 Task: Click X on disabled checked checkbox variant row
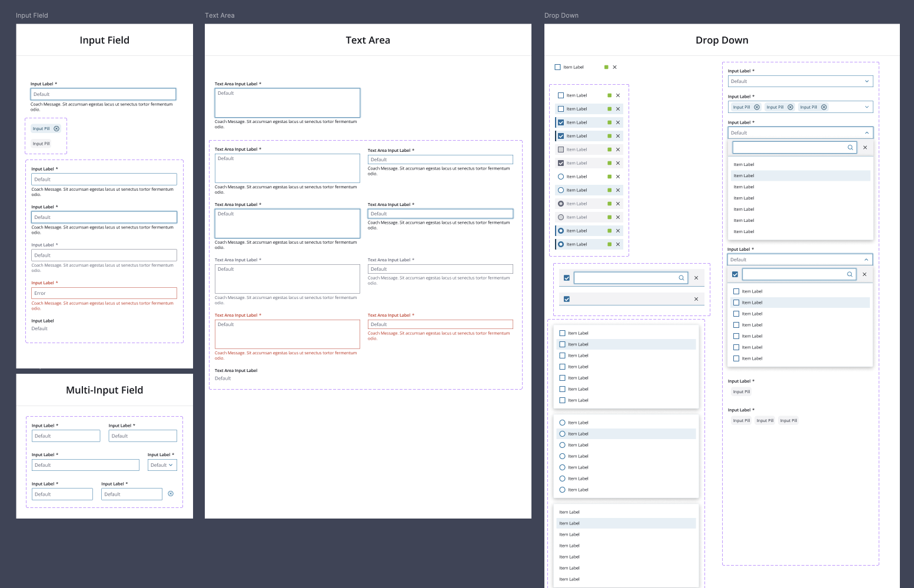[x=618, y=163]
